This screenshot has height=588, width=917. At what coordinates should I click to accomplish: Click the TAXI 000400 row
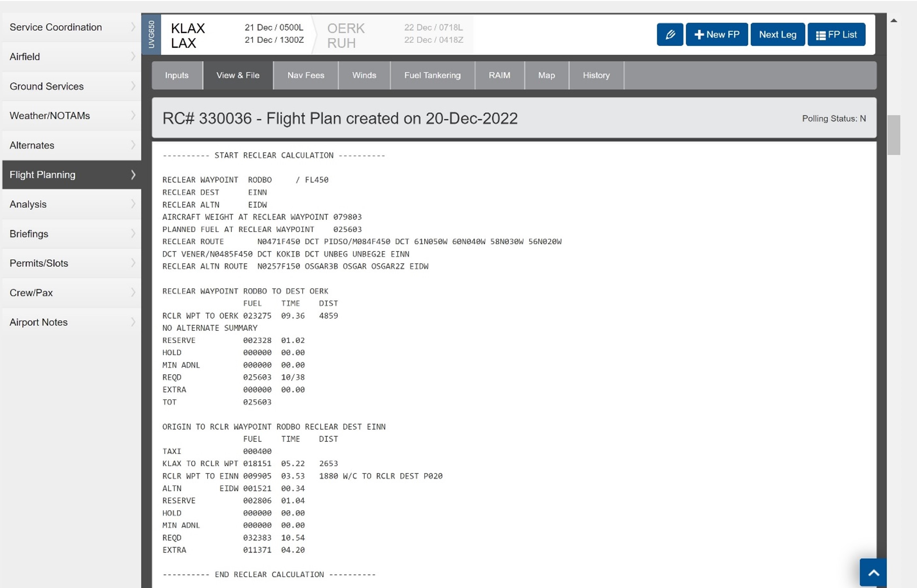pos(217,451)
